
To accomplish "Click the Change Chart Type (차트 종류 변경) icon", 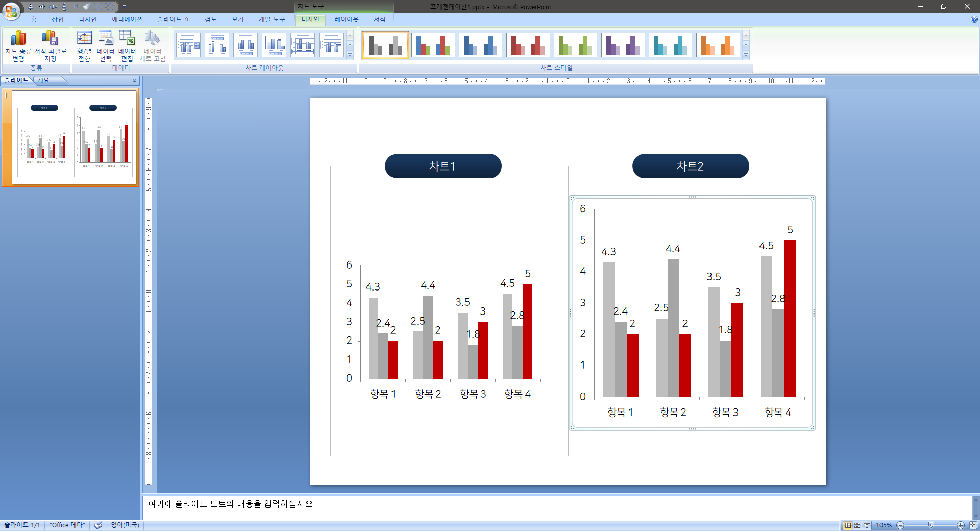I will click(18, 45).
